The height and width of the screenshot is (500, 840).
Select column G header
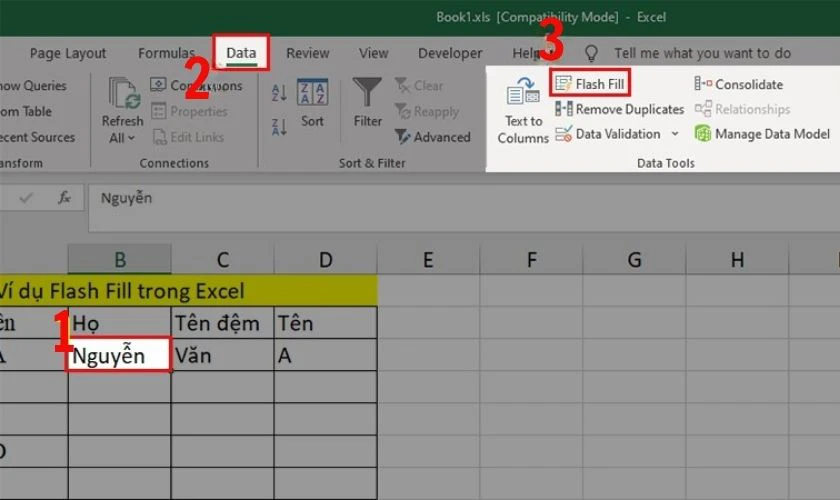click(634, 260)
